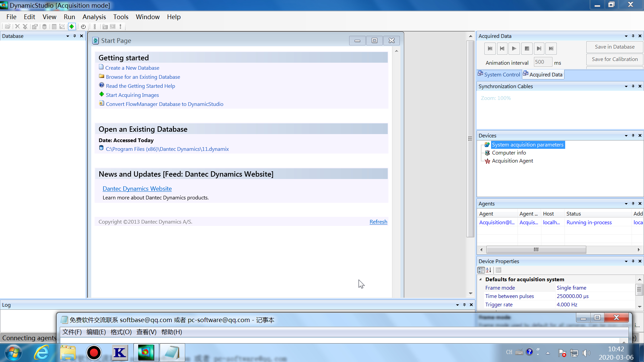Toggle the Devices panel auto-hide pin
Viewport: 644px width, 362px height.
[633, 136]
